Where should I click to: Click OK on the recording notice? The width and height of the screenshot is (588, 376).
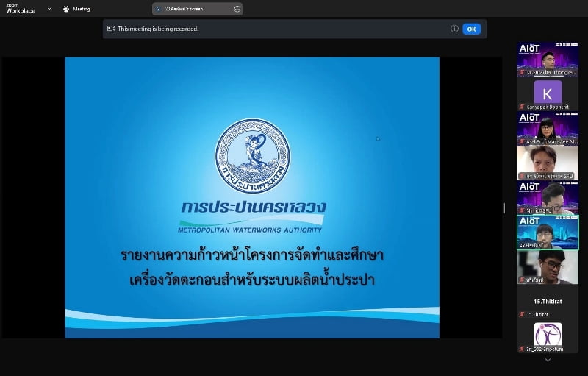[x=471, y=29]
